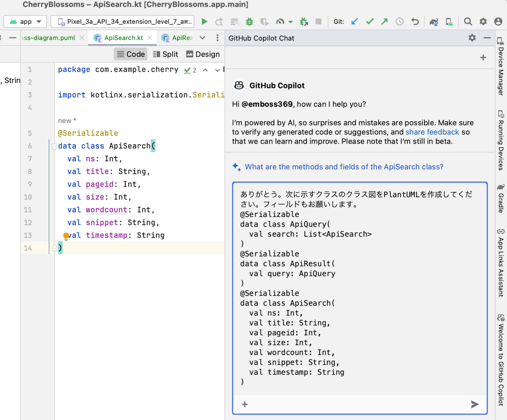This screenshot has height=420, width=507.
Task: Sync project with Gradle files icon
Action: tap(434, 22)
